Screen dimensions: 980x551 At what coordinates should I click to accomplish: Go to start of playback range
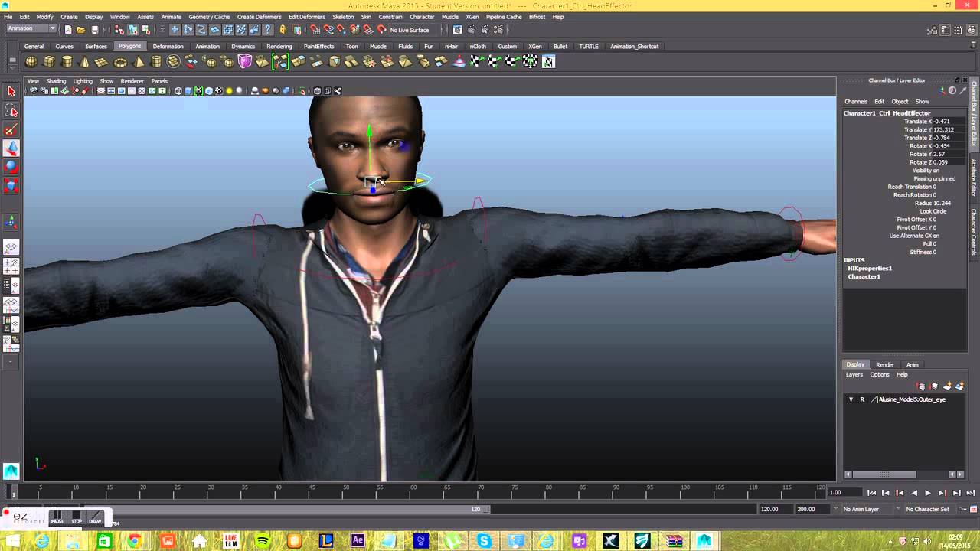point(871,493)
